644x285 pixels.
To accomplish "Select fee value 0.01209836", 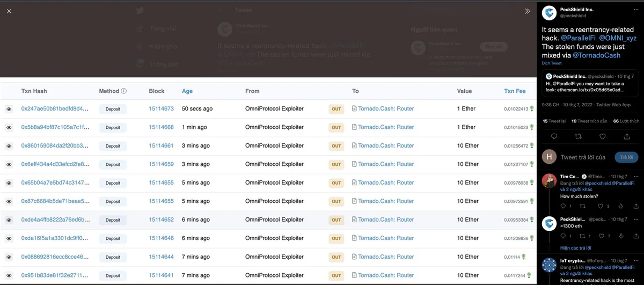I will (x=516, y=238).
